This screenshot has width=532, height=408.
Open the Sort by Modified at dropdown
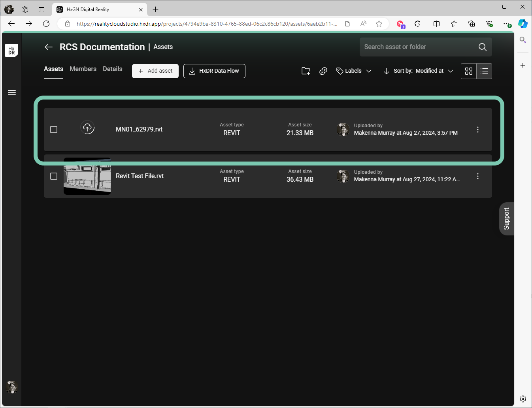coord(423,71)
